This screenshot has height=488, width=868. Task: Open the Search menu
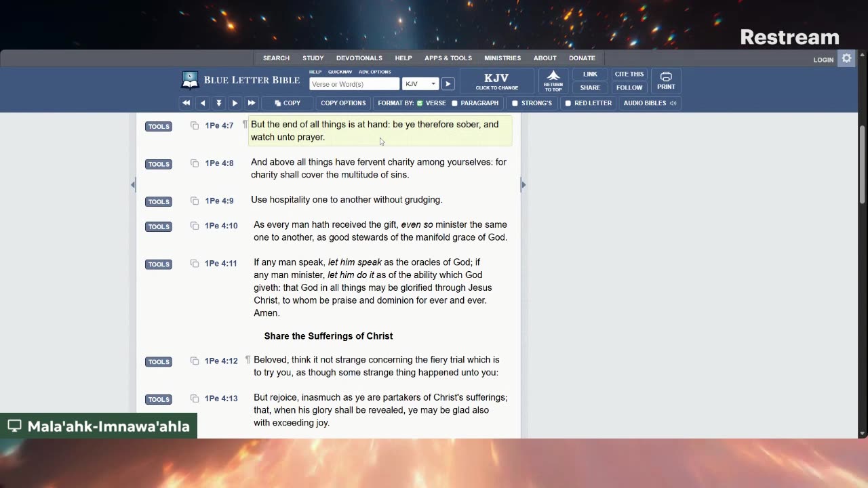[276, 58]
